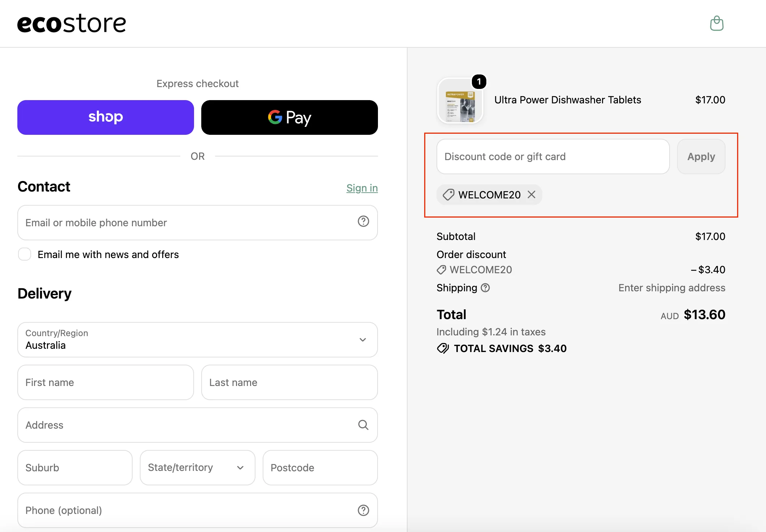Show help for the phone field
This screenshot has height=532, width=766.
point(363,510)
